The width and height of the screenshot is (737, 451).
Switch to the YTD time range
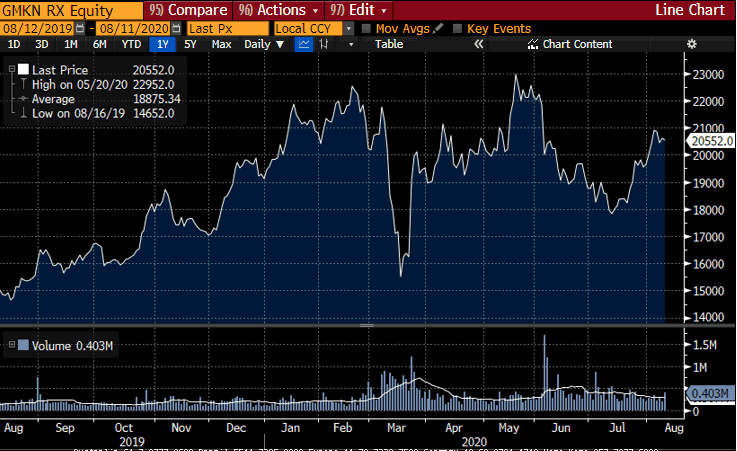pyautogui.click(x=131, y=44)
